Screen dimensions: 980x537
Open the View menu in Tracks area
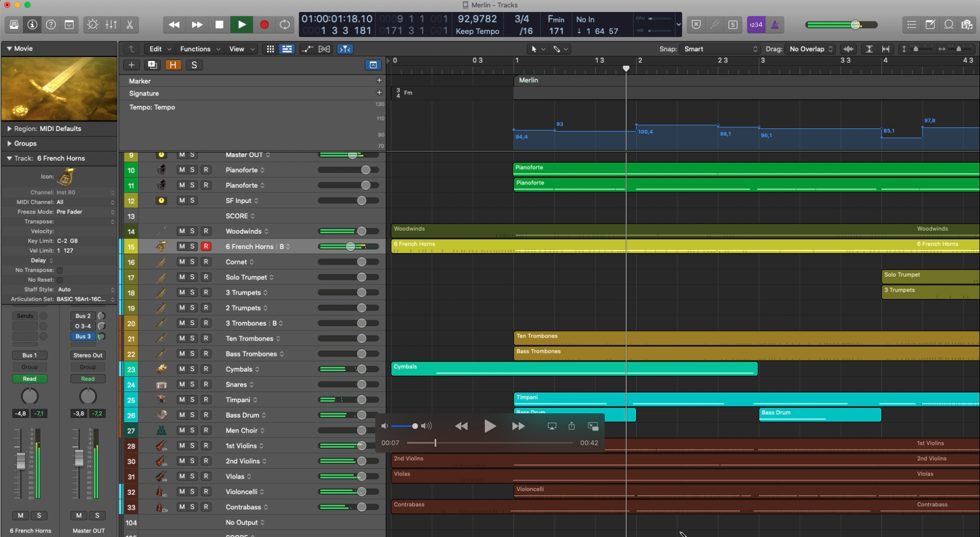tap(242, 49)
